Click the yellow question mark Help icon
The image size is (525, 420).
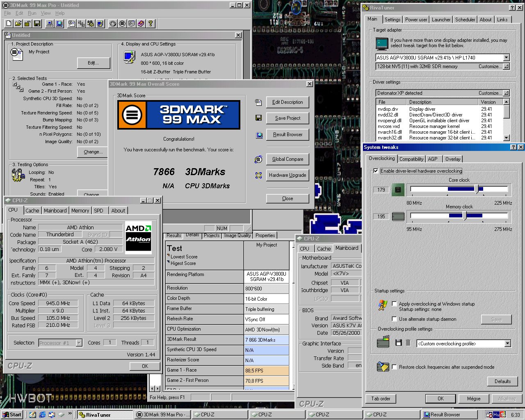click(x=151, y=24)
